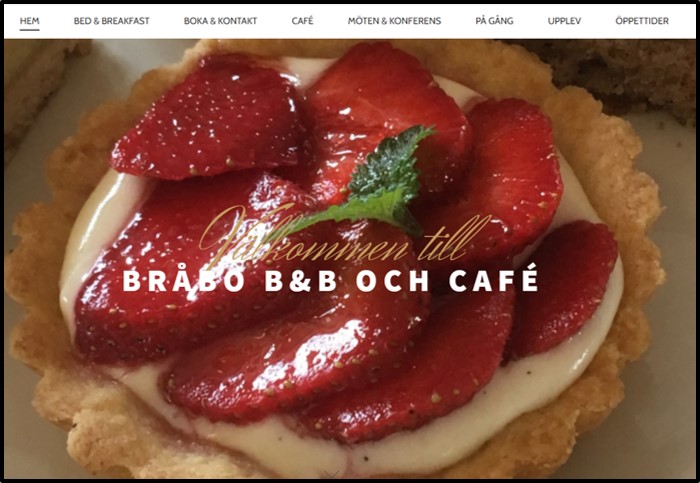The width and height of the screenshot is (700, 483).
Task: Click the word OCH in the heading
Action: (x=392, y=281)
